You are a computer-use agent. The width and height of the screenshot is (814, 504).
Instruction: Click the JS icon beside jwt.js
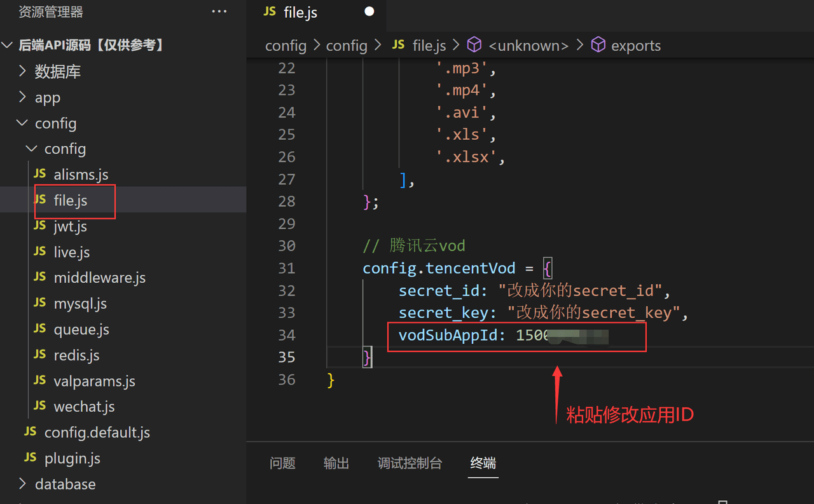click(x=39, y=225)
